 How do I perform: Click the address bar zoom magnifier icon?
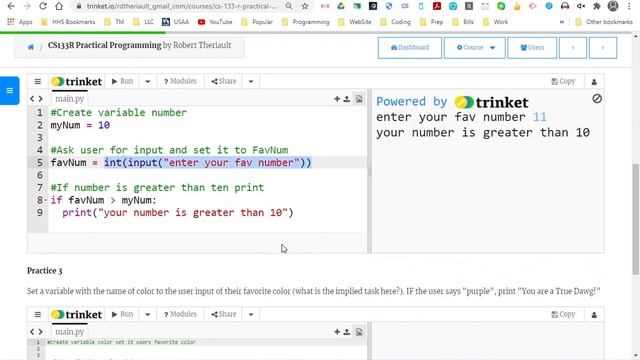pos(289,6)
